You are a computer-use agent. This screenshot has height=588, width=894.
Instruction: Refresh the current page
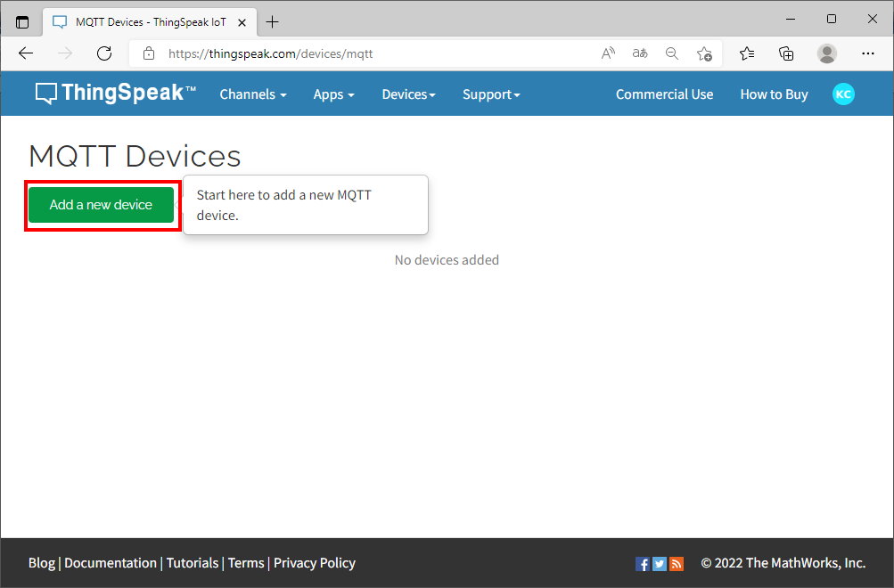[x=104, y=53]
